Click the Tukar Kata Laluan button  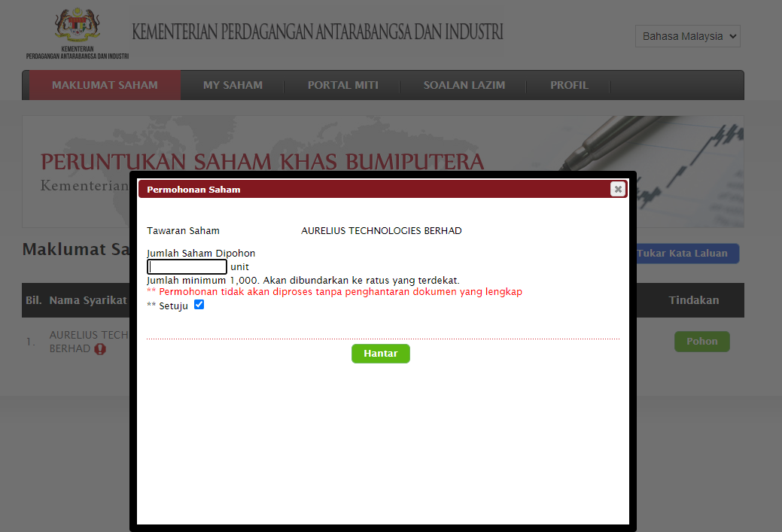(683, 254)
